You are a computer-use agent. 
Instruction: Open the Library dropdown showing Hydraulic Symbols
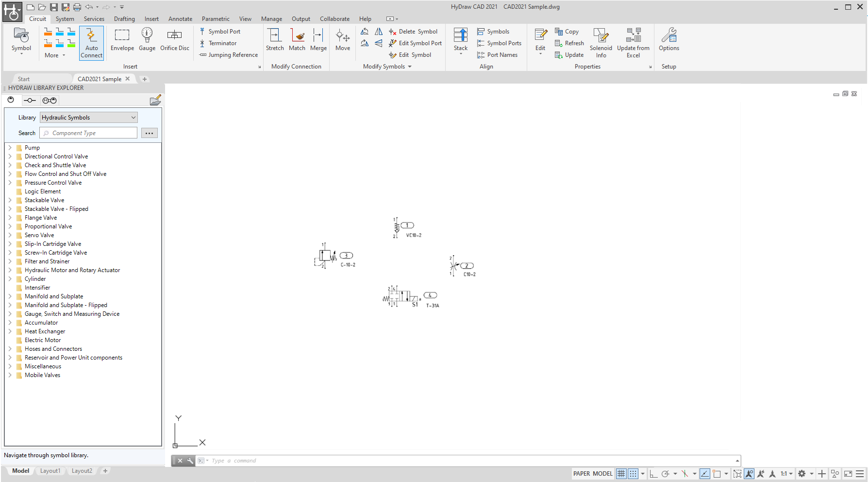coord(89,118)
